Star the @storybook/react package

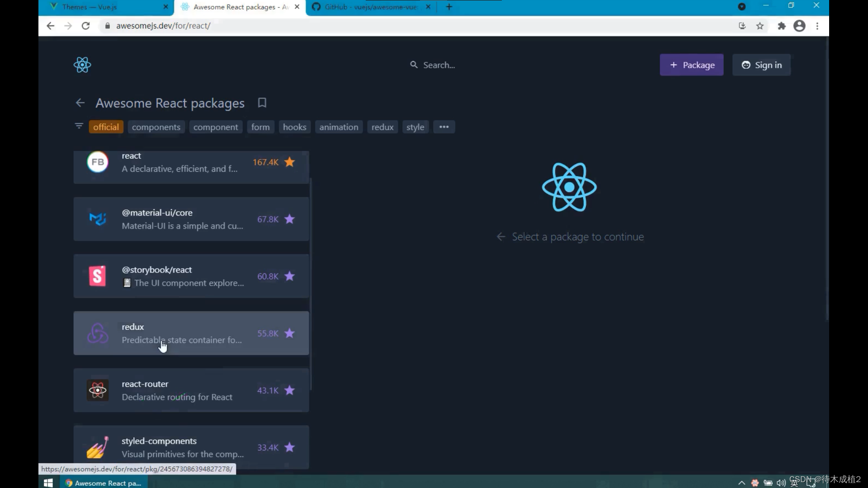point(290,276)
